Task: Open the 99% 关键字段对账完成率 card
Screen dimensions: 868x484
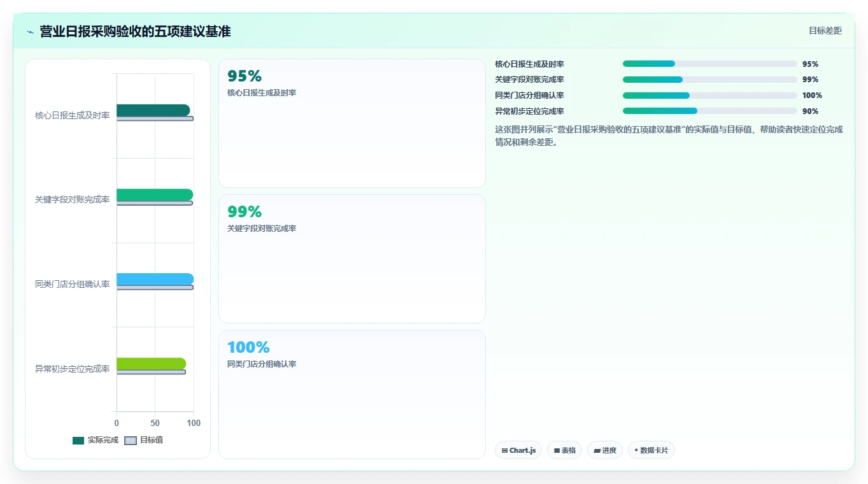Action: click(x=352, y=259)
